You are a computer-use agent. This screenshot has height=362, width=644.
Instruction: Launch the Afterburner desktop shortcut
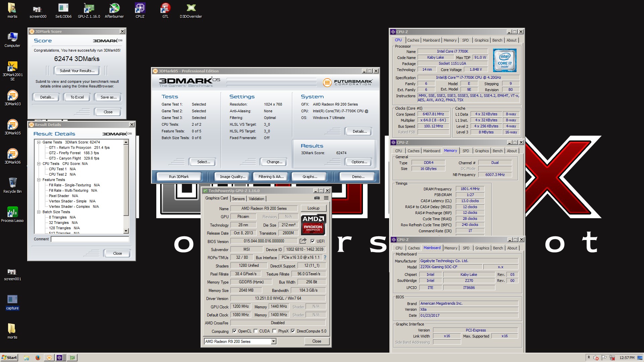(x=114, y=11)
